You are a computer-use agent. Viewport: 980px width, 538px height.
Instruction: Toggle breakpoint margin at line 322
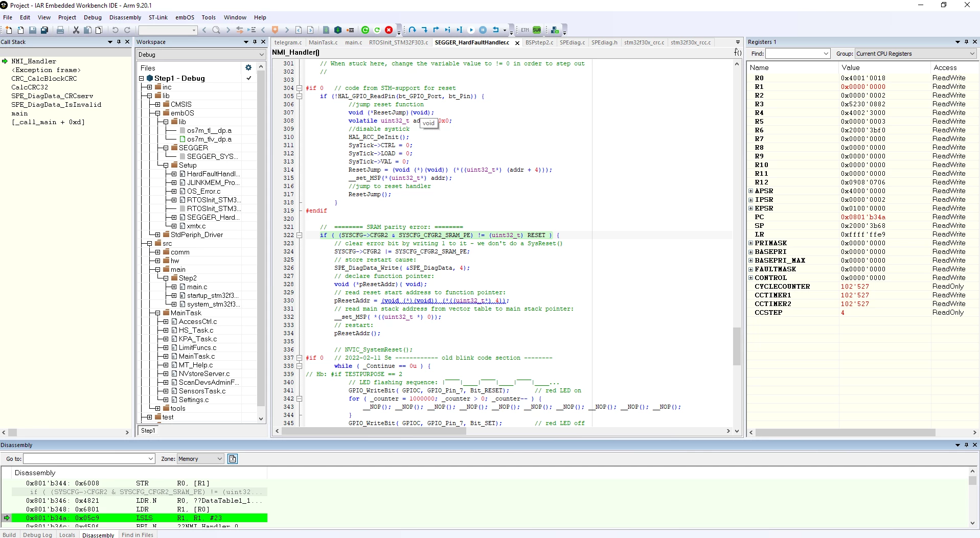tap(278, 235)
